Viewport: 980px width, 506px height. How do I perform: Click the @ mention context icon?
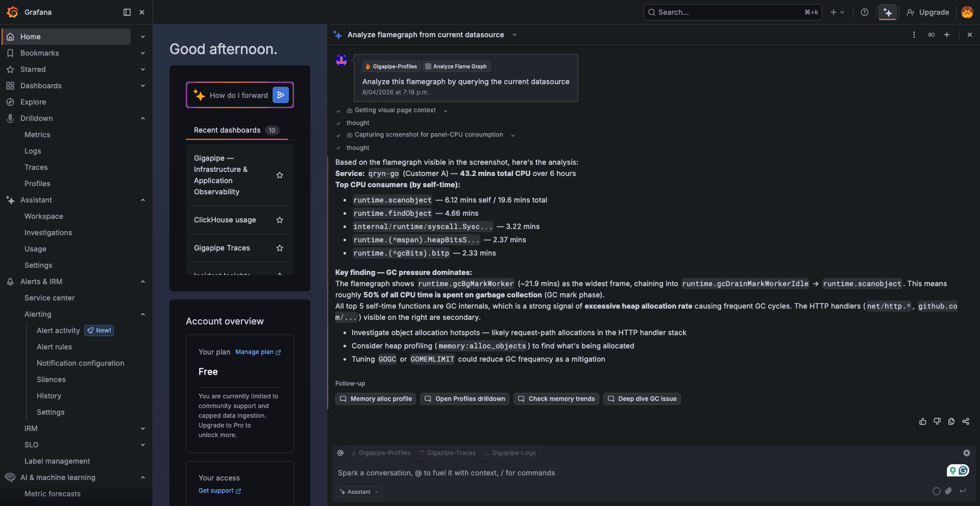point(340,453)
